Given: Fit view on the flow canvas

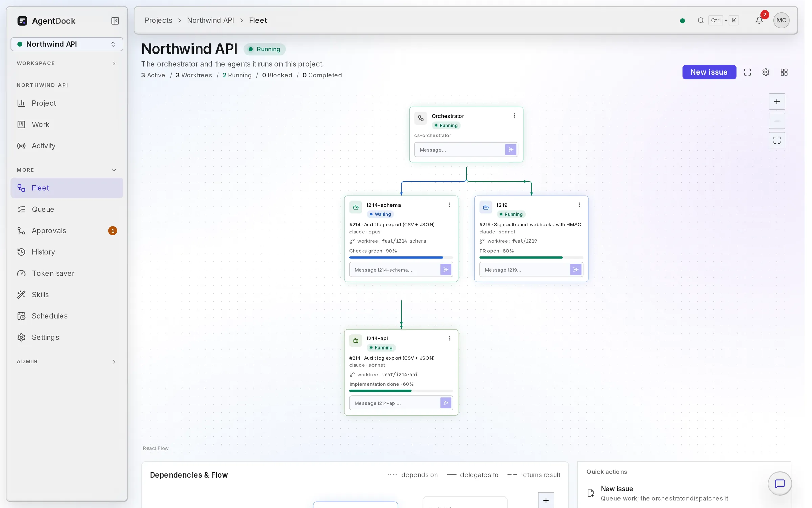Looking at the screenshot, I should point(777,140).
